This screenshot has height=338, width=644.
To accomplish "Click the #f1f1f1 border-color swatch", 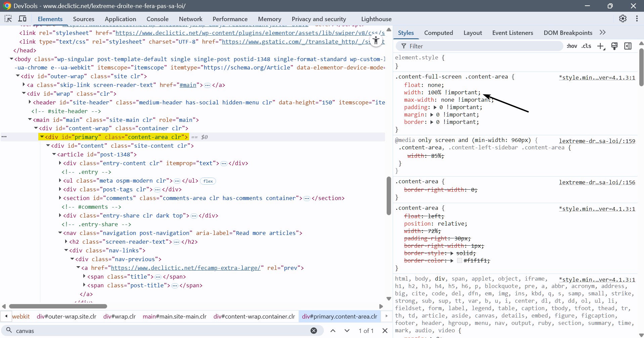I will click(x=459, y=260).
